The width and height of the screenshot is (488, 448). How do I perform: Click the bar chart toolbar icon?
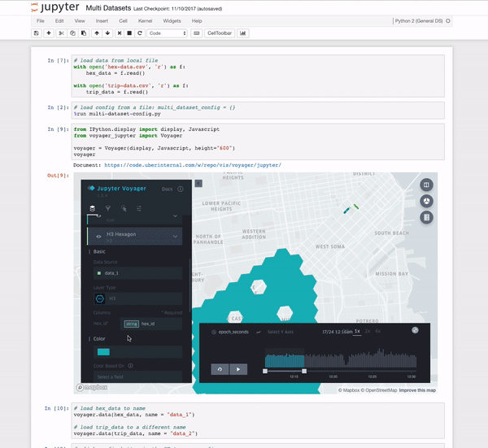[x=242, y=33]
